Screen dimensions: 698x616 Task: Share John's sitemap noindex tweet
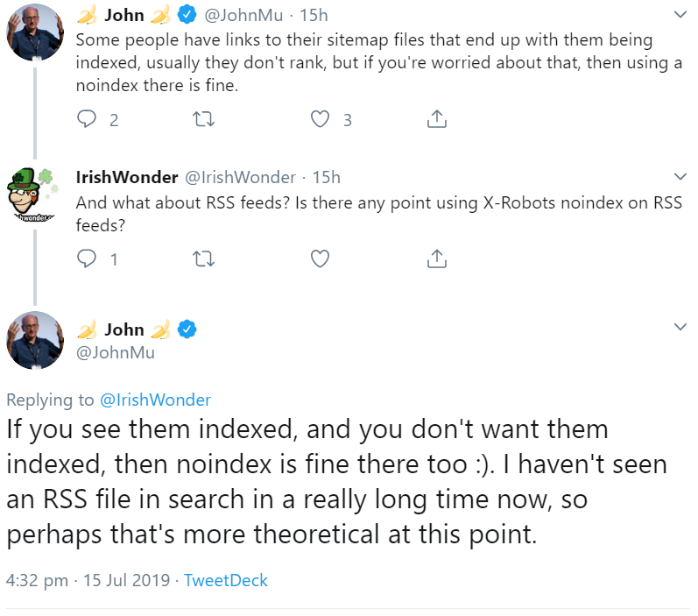point(437,119)
